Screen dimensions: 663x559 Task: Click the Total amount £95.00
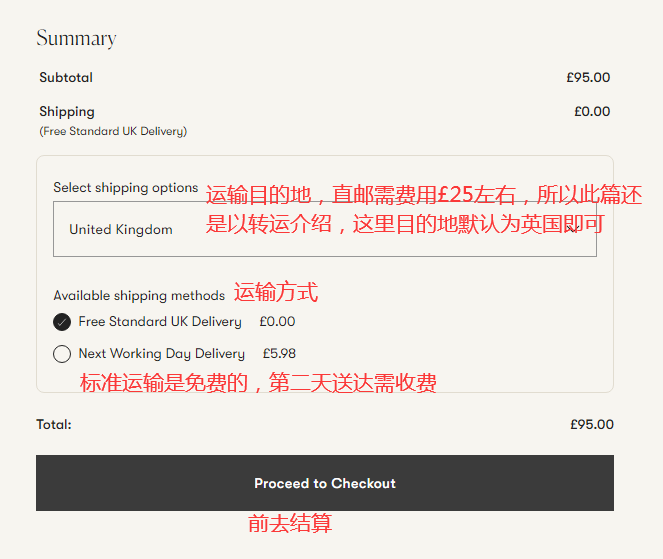point(592,424)
